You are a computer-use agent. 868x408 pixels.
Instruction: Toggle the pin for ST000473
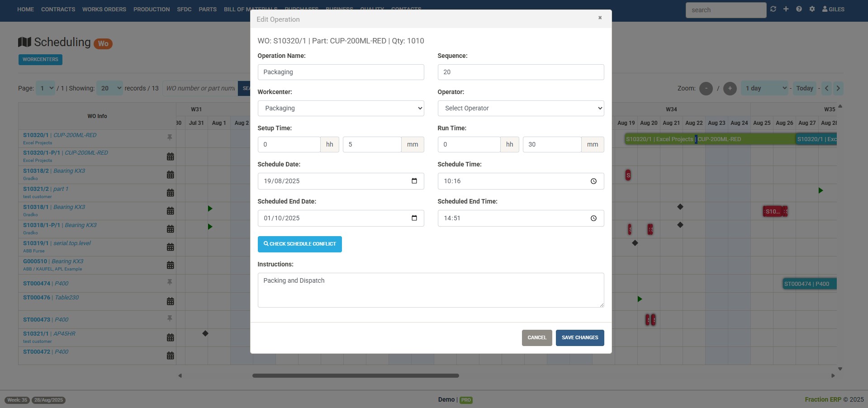click(170, 318)
